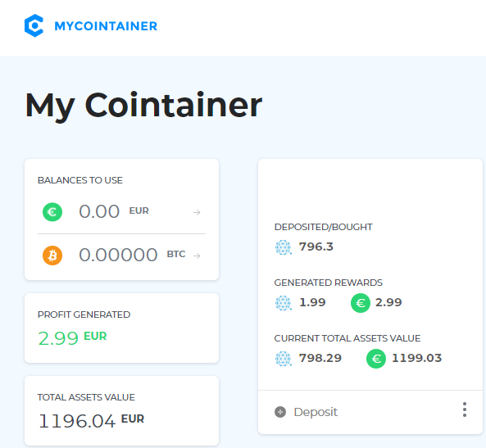Click the 0.00 EUR balance row

point(121,212)
